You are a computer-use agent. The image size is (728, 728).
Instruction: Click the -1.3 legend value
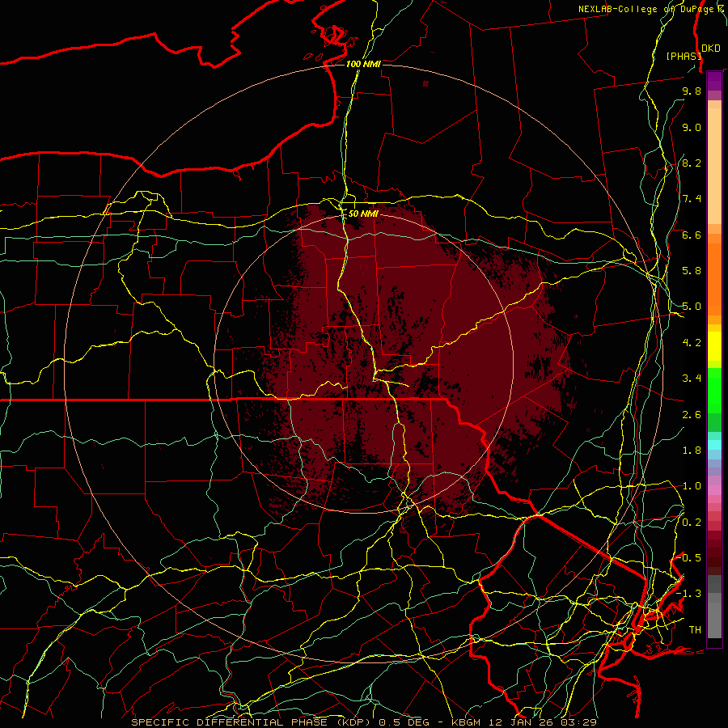[689, 594]
